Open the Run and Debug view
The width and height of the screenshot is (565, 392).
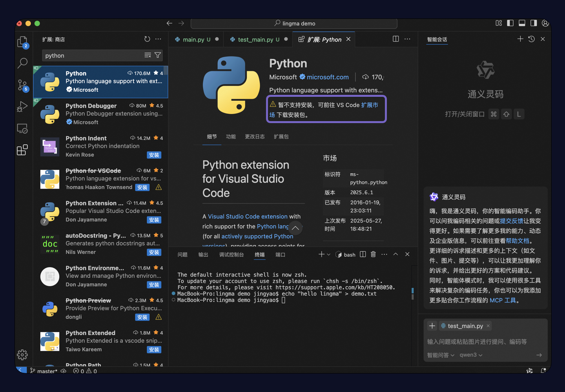pyautogui.click(x=22, y=106)
